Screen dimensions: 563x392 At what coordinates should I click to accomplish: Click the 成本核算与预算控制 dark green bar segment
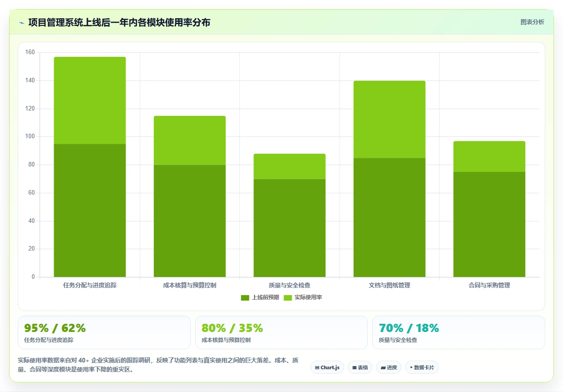(189, 221)
